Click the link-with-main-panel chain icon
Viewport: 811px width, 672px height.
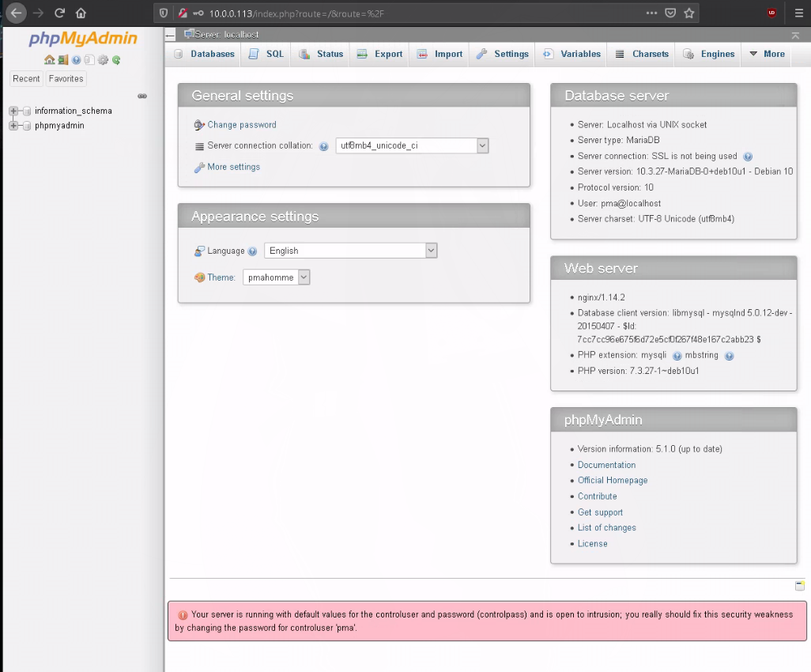coord(142,96)
